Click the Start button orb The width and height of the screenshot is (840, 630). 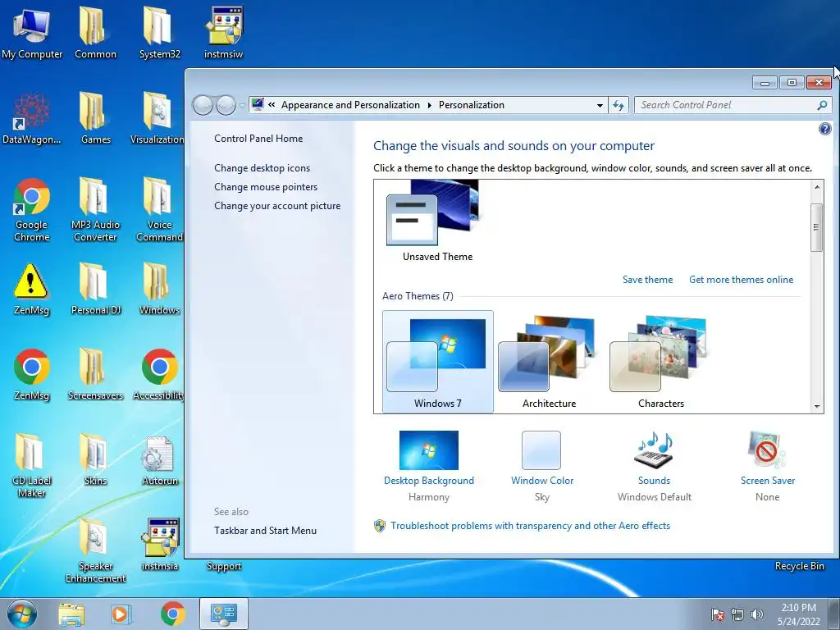22,614
